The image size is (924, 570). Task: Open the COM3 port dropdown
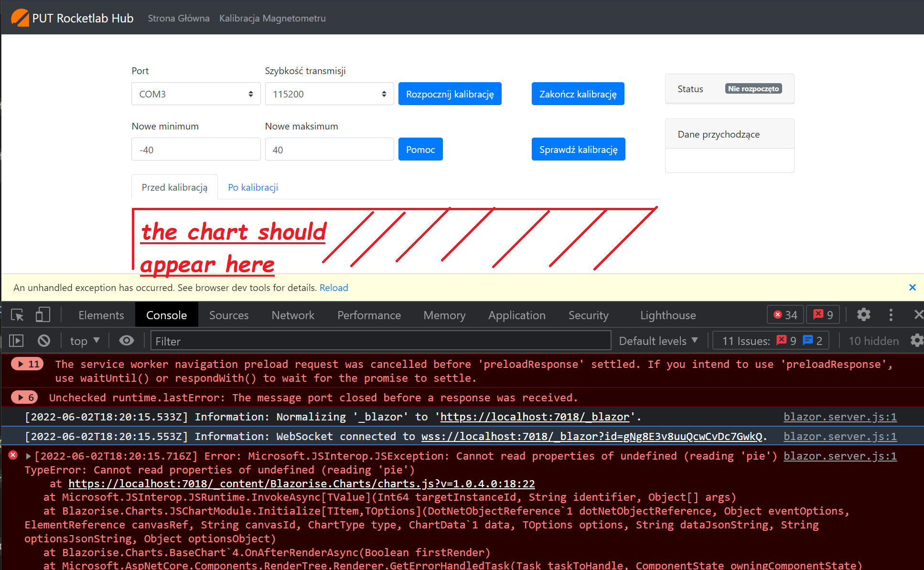(x=195, y=94)
